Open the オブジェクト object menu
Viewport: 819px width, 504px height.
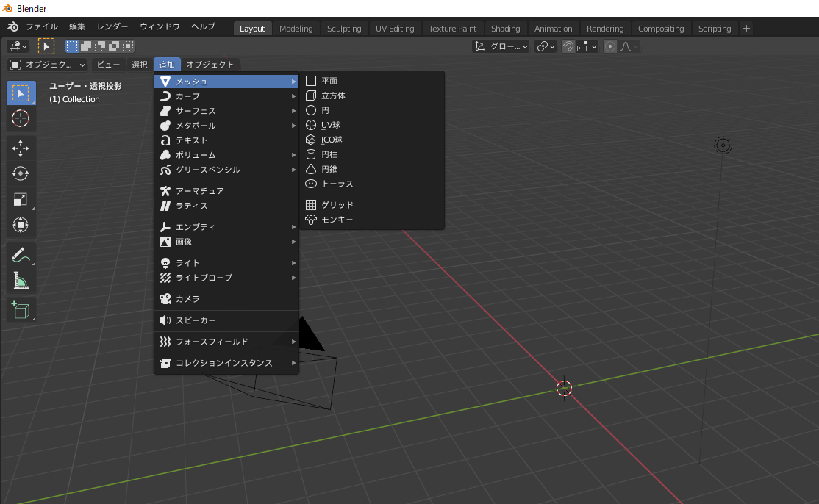tap(210, 65)
